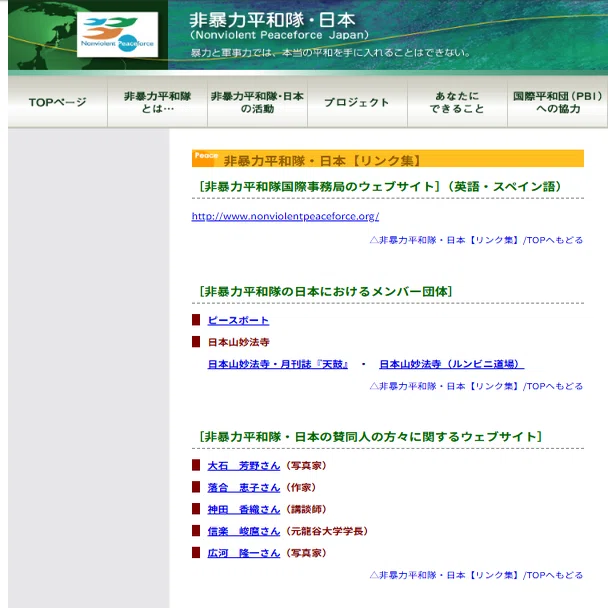The image size is (608, 608).
Task: Open 日本山妙法寺(ルンビニ道場) link
Action: coord(451,364)
